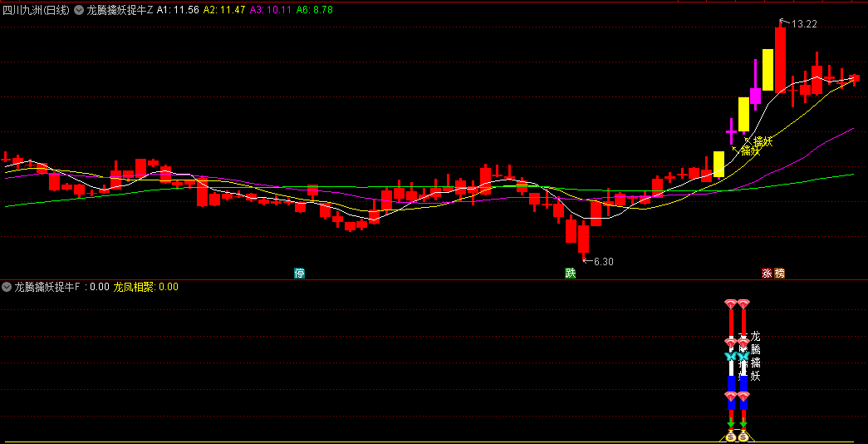
Task: Select the 龙腾擒妖捉牛Z indicator name
Action: pos(120,10)
